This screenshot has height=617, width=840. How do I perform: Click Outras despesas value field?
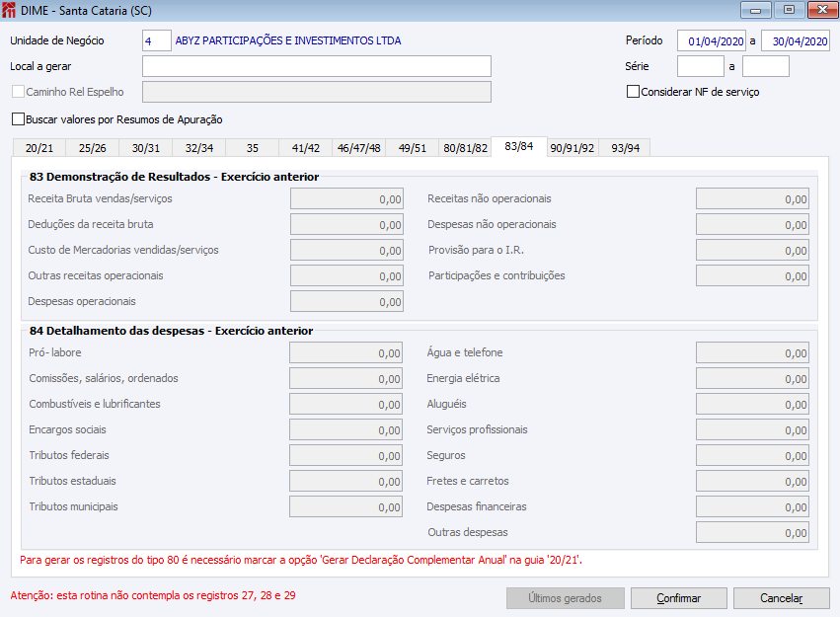[x=752, y=533]
